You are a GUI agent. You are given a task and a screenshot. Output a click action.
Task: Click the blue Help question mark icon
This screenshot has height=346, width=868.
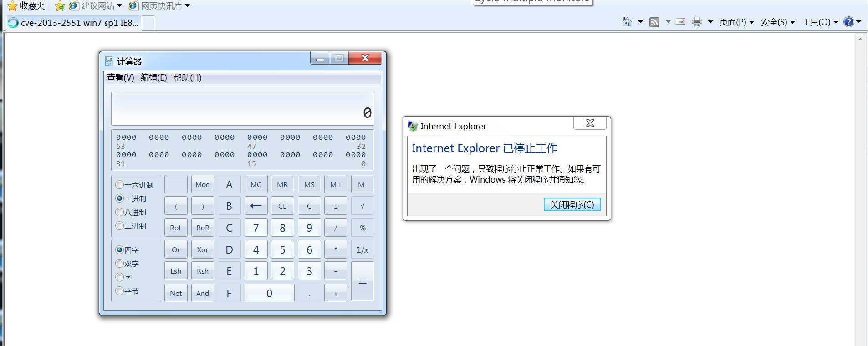(x=848, y=22)
